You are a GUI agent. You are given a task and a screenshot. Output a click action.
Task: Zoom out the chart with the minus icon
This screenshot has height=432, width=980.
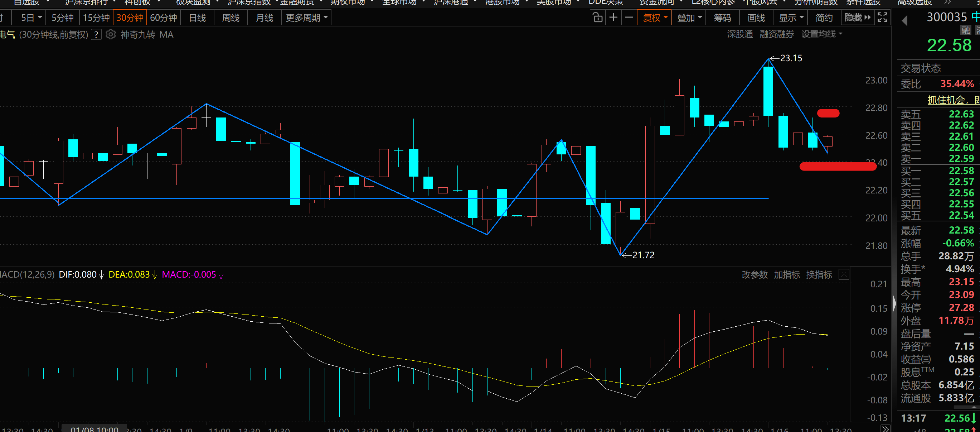point(629,18)
